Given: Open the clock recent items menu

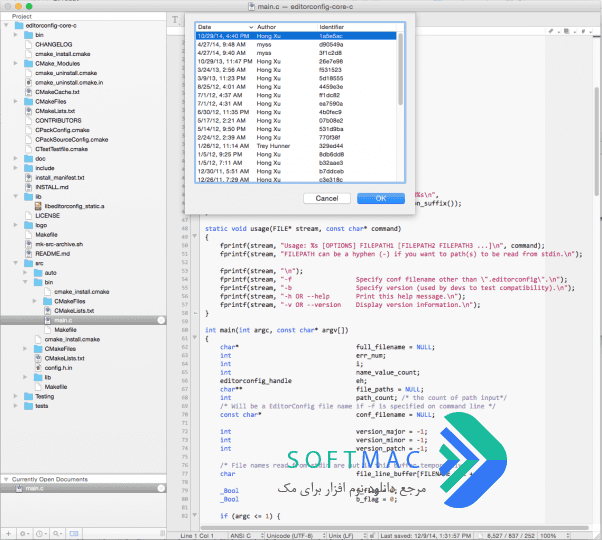Looking at the screenshot, I should [x=41, y=534].
